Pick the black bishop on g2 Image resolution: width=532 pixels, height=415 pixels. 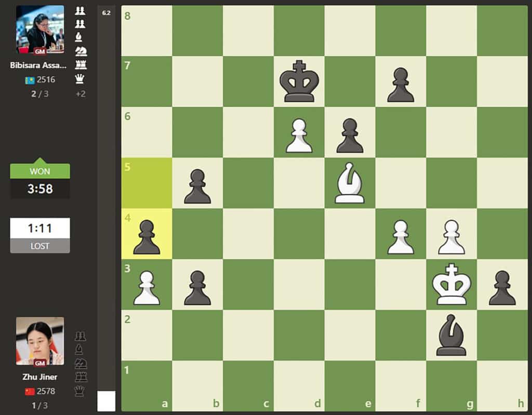click(x=451, y=336)
